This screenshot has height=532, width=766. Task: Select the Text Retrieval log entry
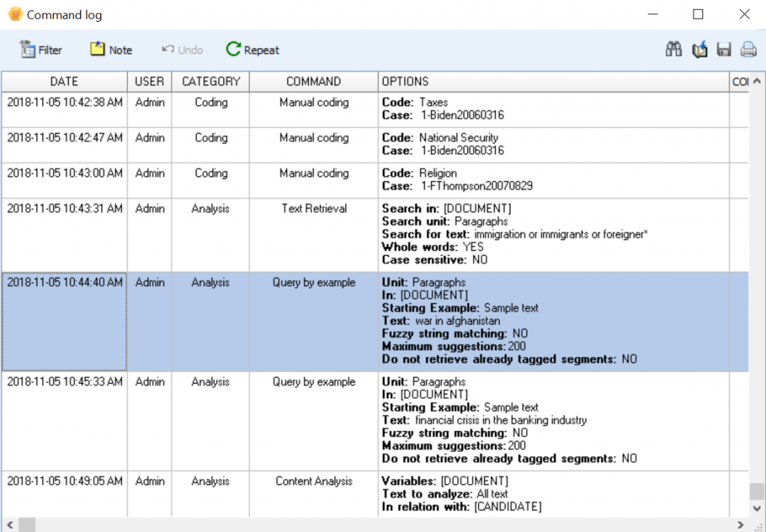tap(313, 210)
